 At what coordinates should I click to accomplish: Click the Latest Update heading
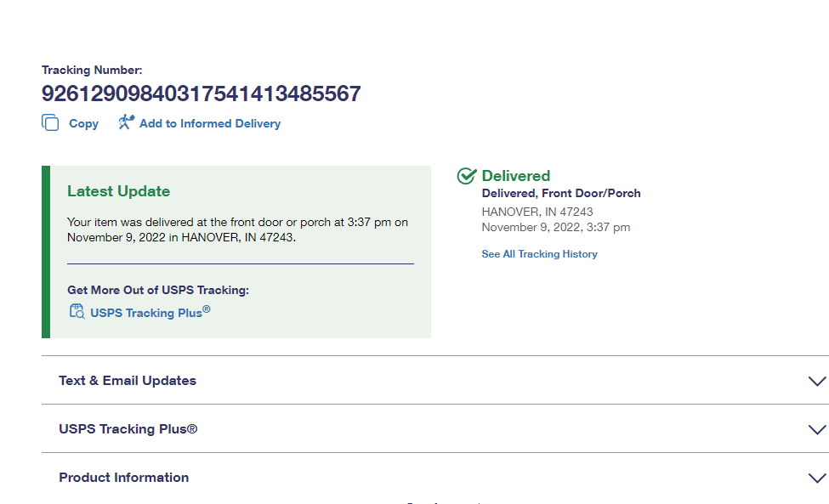pyautogui.click(x=118, y=191)
